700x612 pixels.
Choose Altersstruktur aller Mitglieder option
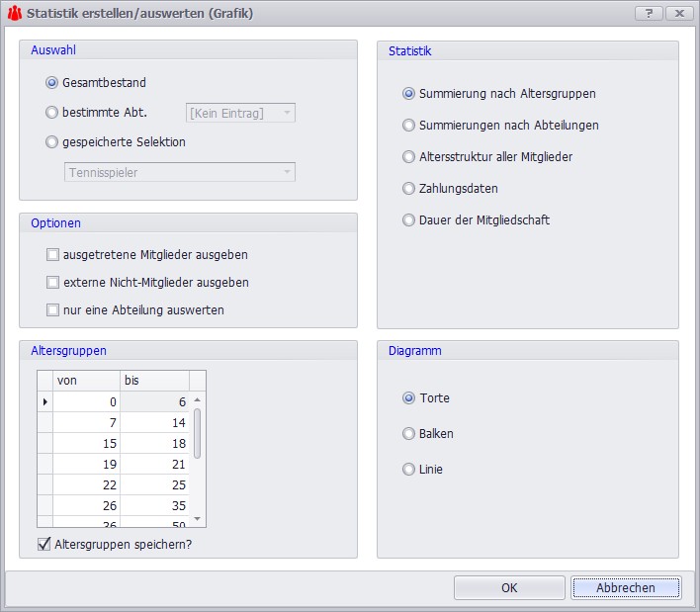coord(409,157)
